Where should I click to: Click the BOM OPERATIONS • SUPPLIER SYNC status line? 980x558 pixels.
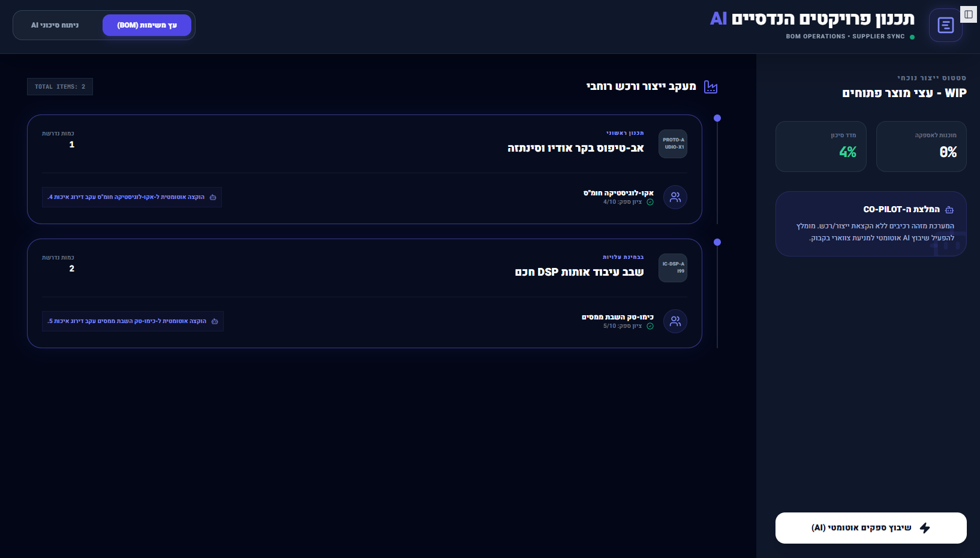pyautogui.click(x=845, y=37)
